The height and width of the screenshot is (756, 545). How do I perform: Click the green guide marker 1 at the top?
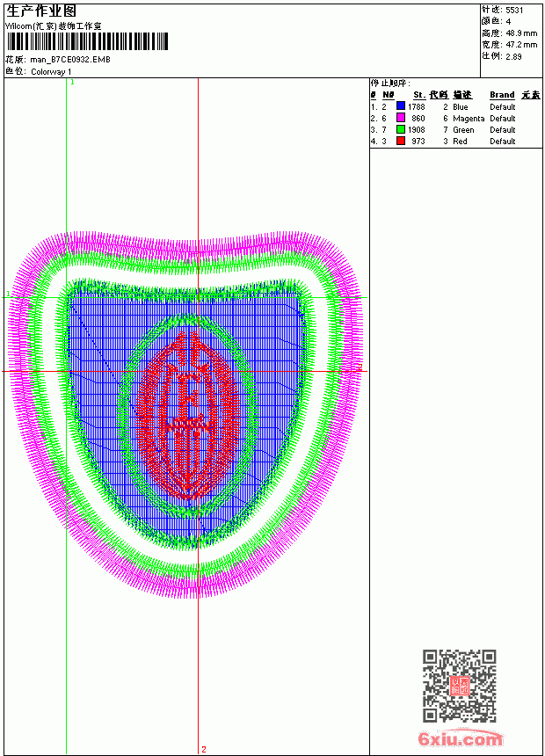coord(72,83)
